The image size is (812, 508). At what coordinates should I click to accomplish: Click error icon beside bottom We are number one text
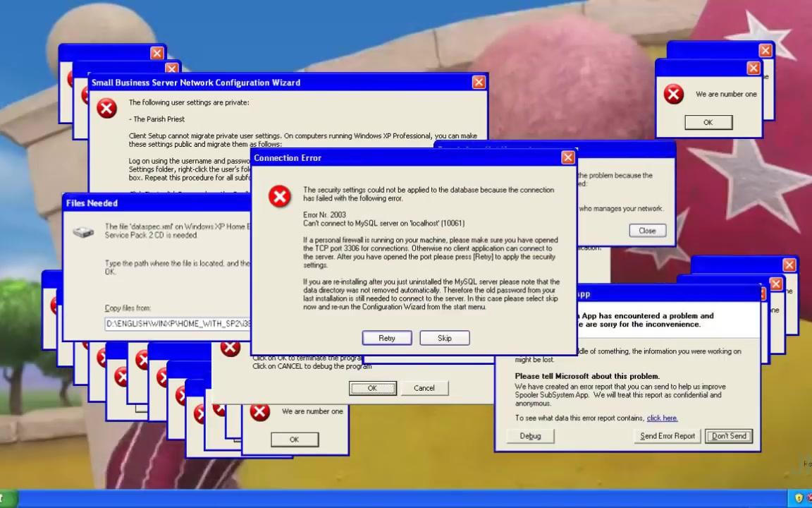[260, 412]
